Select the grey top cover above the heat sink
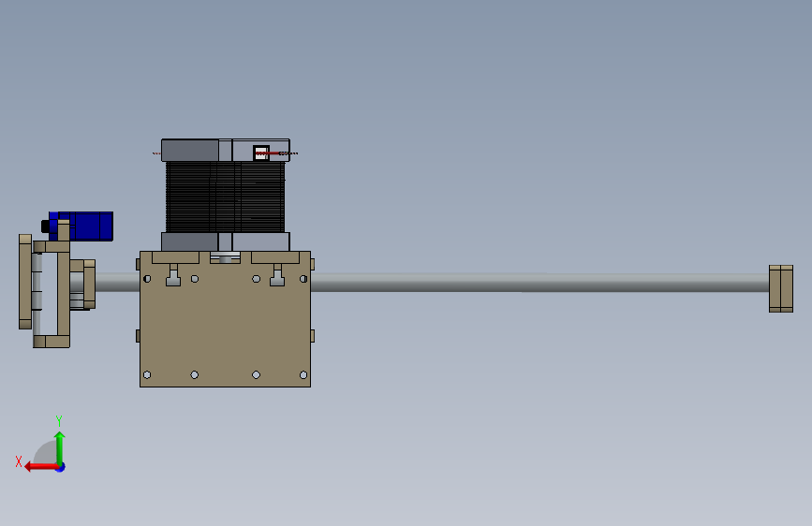 click(x=226, y=150)
